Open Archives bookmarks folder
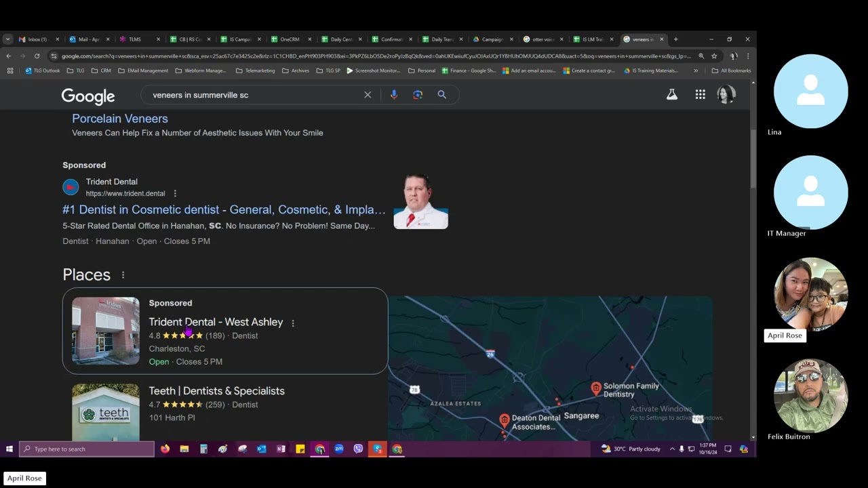Viewport: 868px width, 488px height. (296, 70)
